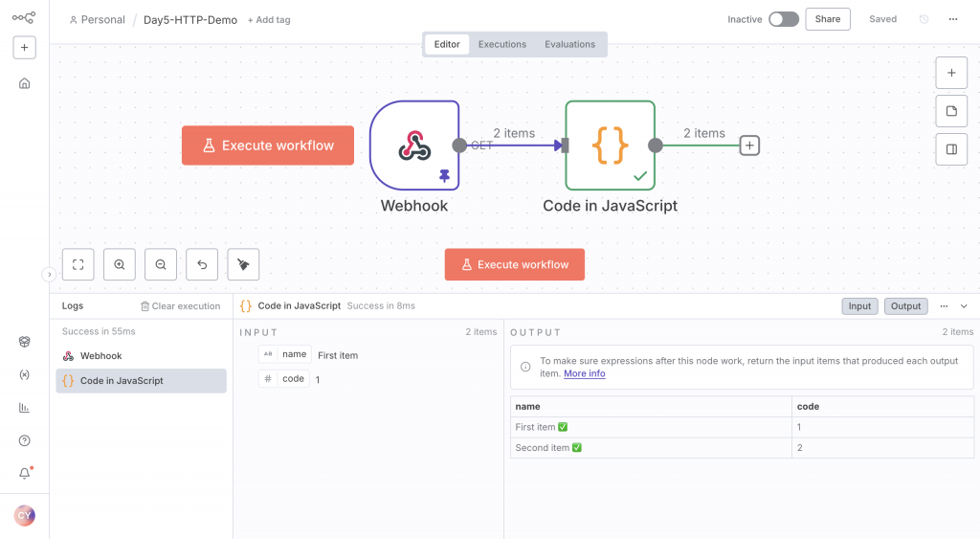Open Insights chart icon in sidebar
Viewport: 980px width, 539px height.
click(24, 408)
